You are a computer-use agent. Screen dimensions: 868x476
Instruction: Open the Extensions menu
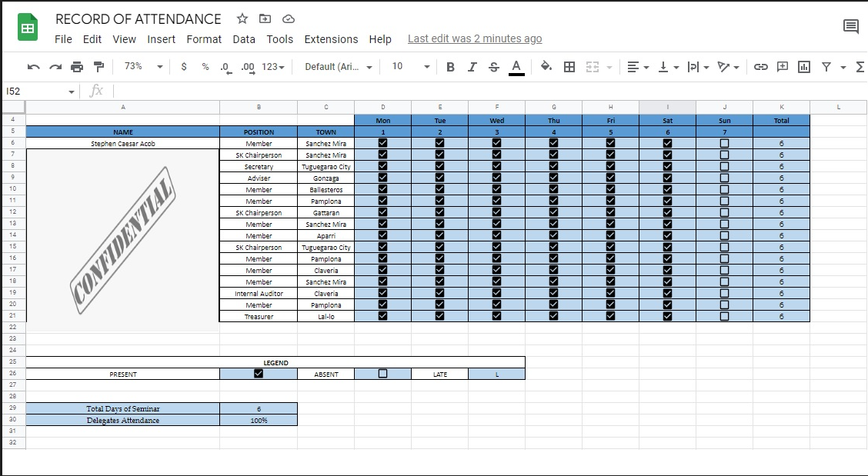331,39
